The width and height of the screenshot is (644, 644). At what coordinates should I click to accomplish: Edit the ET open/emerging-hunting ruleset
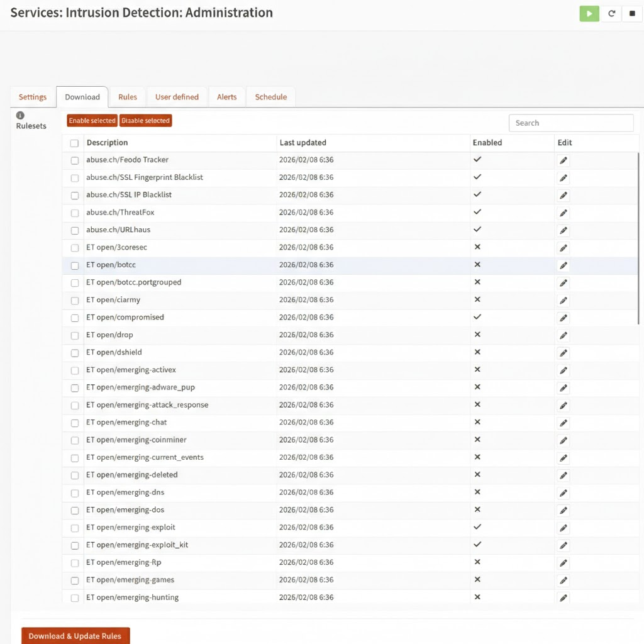click(563, 597)
